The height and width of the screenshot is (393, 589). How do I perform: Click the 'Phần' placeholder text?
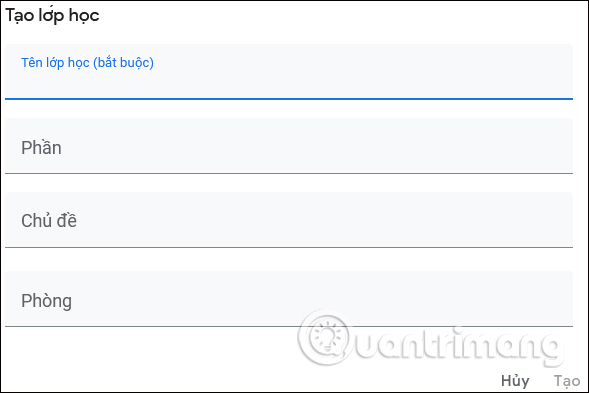click(x=41, y=147)
